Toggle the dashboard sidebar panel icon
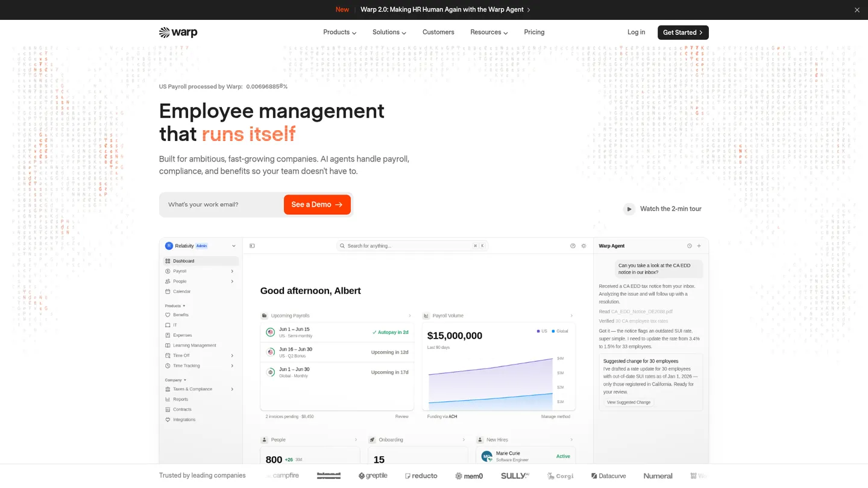Screen dimensions: 868x488 252,246
